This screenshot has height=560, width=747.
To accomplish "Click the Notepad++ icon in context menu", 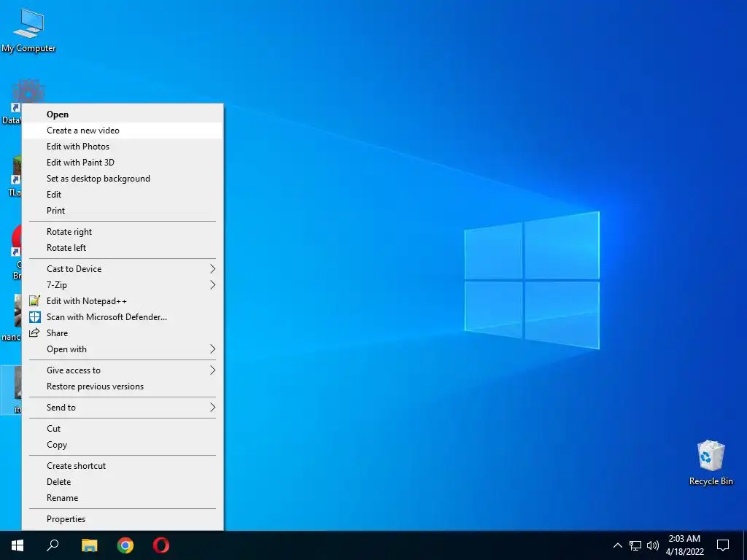I will pyautogui.click(x=35, y=300).
